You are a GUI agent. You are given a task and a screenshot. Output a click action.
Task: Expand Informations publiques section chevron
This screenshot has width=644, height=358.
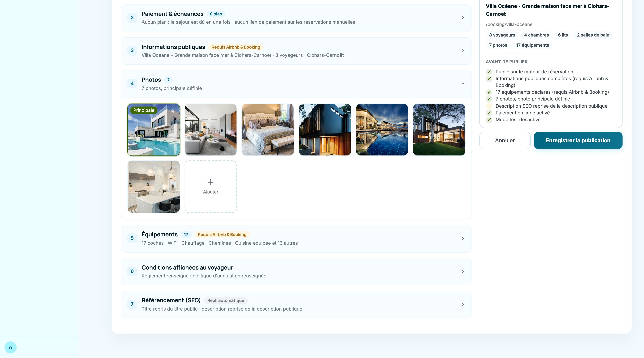coord(462,51)
